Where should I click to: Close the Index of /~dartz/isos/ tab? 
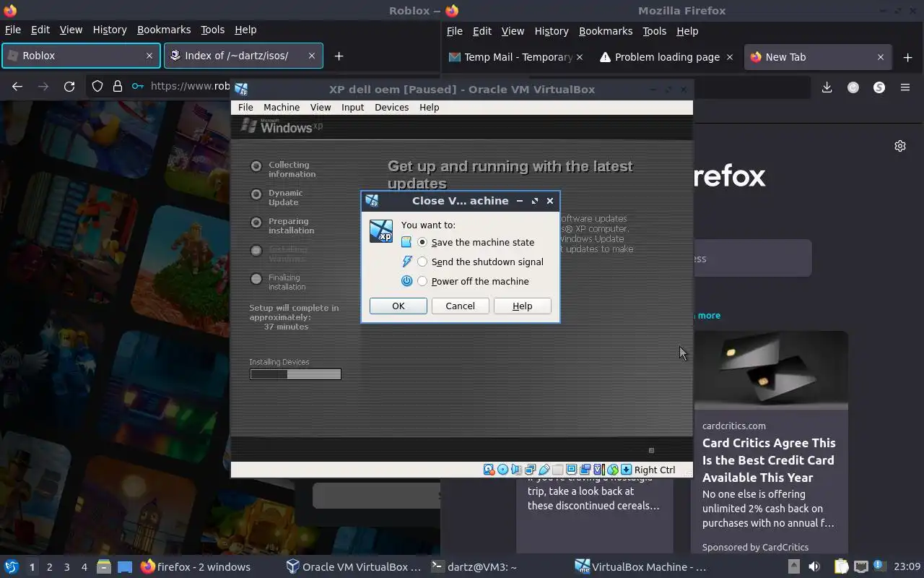point(311,56)
